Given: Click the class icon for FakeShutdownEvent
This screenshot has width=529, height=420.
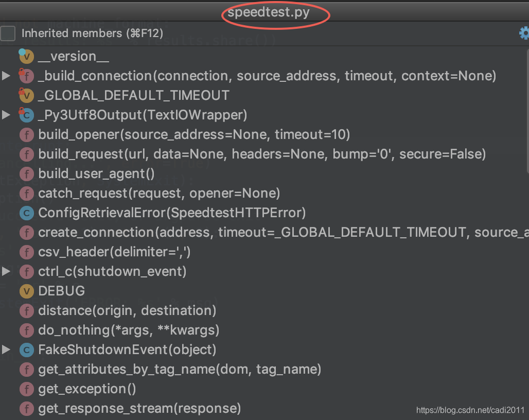Looking at the screenshot, I should (x=26, y=349).
